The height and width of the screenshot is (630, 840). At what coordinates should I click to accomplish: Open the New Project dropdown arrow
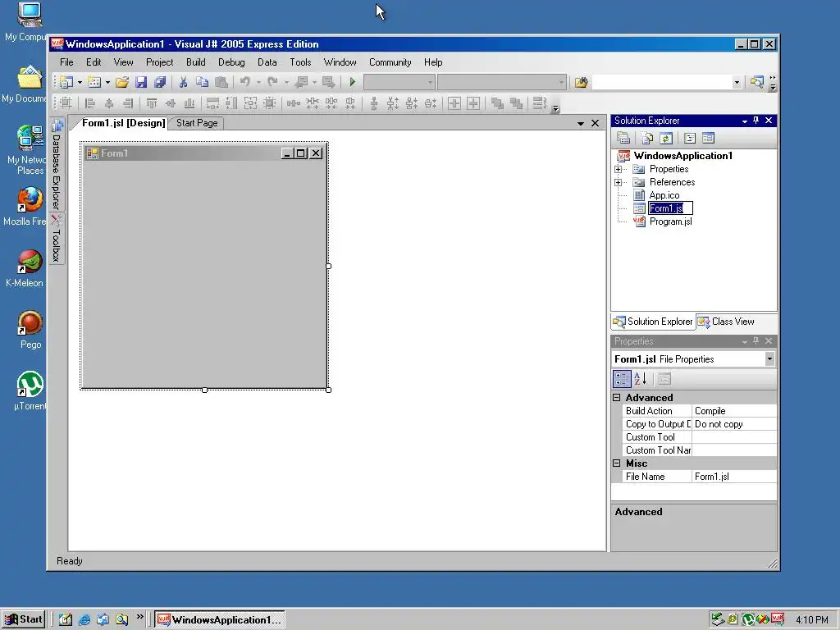click(x=80, y=82)
